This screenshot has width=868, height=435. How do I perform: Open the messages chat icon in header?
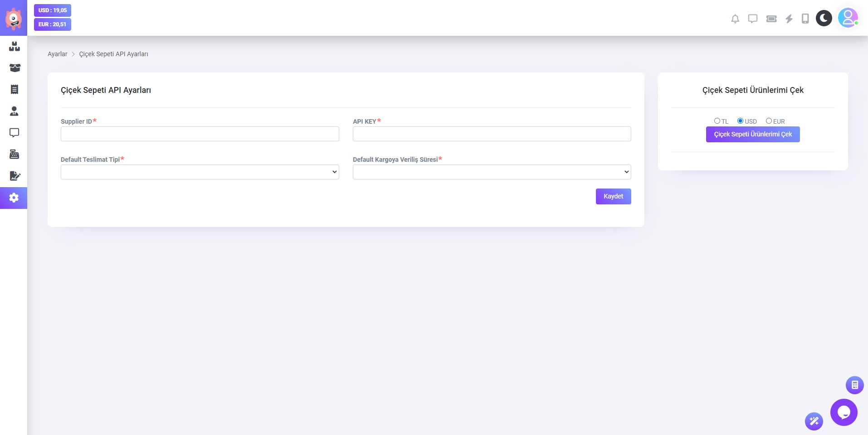tap(753, 19)
